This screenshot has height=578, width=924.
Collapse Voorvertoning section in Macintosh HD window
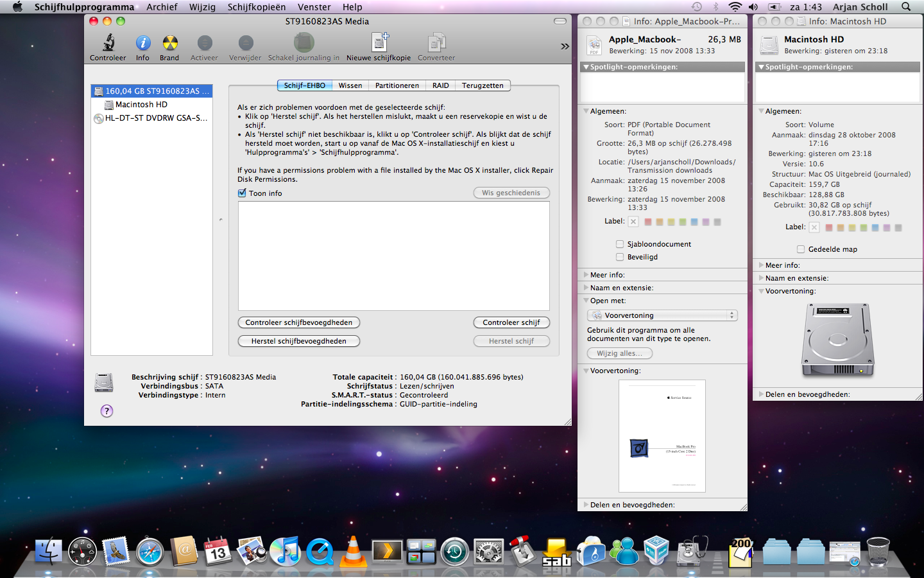[x=761, y=291]
